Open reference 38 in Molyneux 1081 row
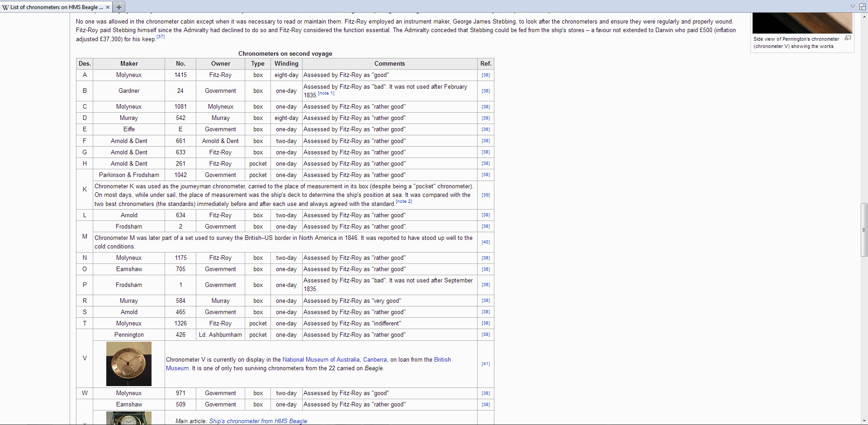This screenshot has height=425, width=868. (x=486, y=107)
